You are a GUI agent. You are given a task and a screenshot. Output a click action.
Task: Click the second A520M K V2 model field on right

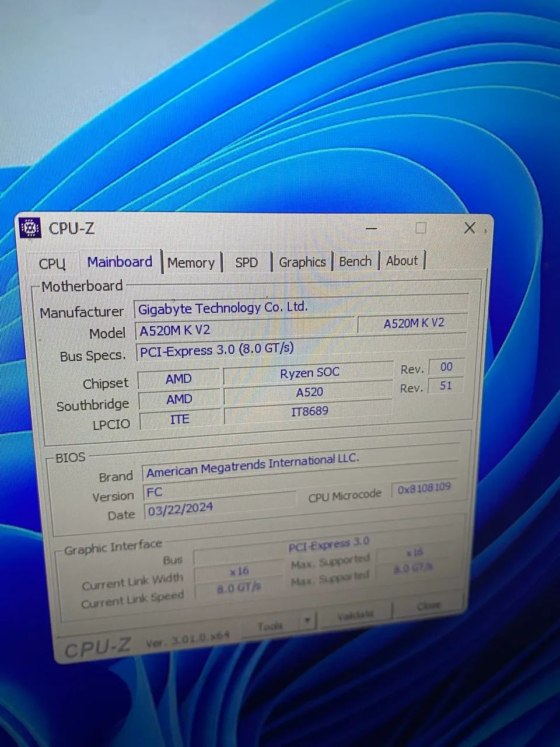(x=412, y=323)
